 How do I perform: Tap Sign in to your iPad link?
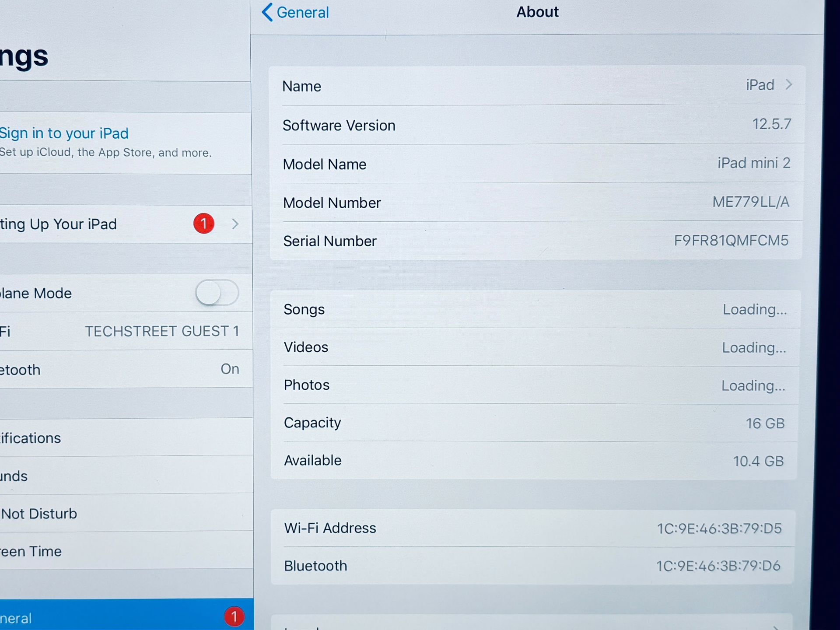coord(64,133)
